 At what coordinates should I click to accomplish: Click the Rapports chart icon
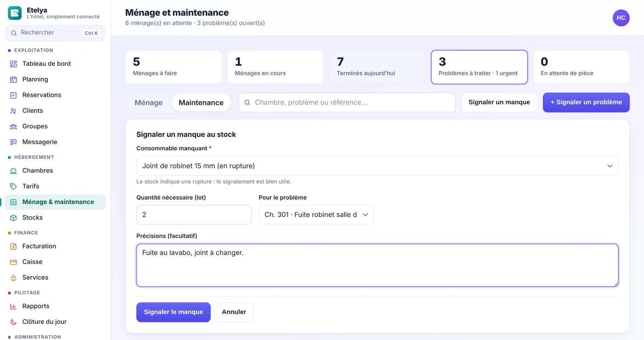click(13, 306)
